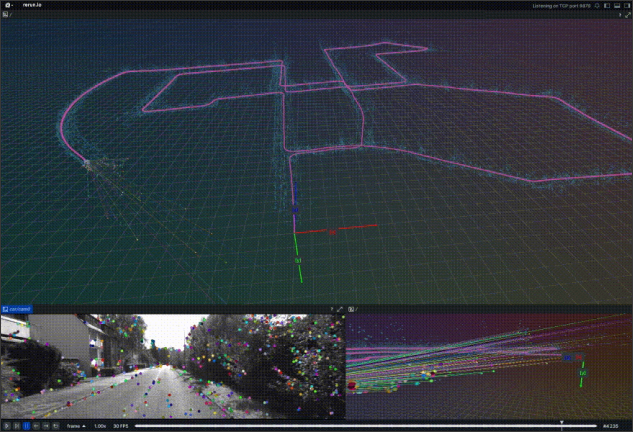
Task: Click the play button in timeline controls
Action: (17, 426)
